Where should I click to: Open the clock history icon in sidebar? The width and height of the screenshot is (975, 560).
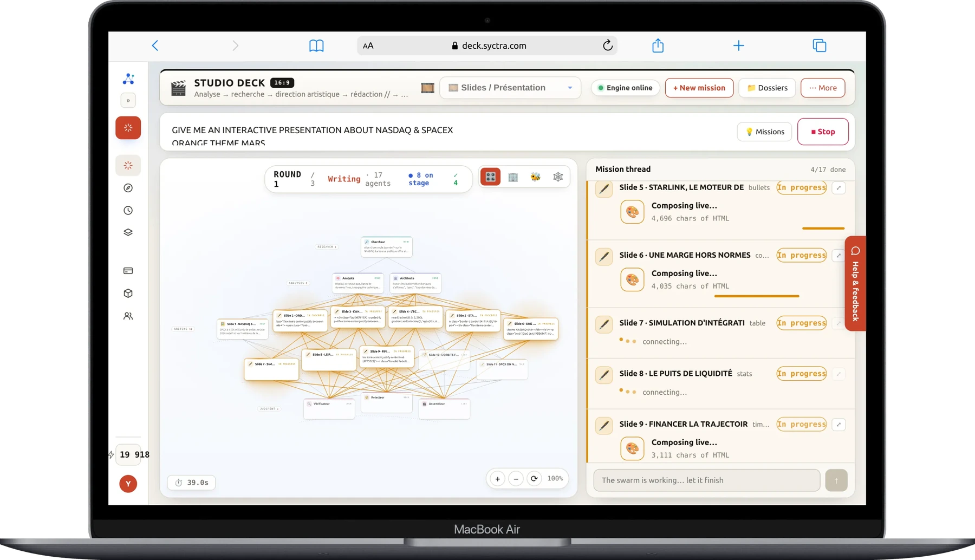(x=128, y=210)
